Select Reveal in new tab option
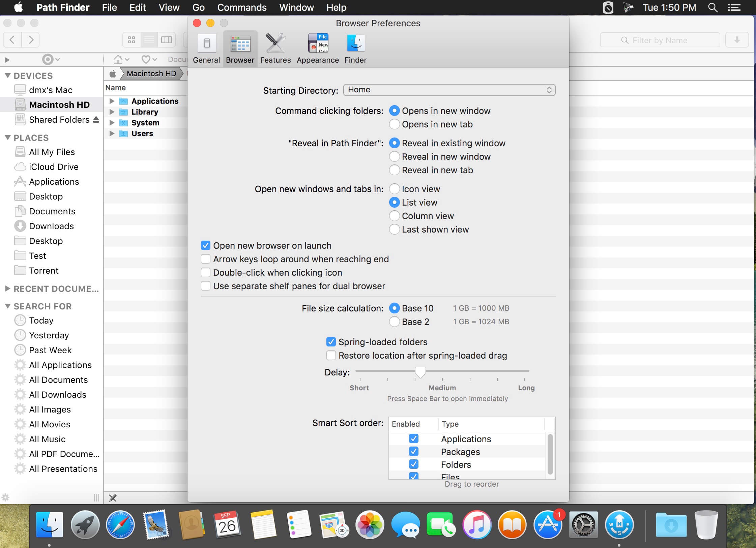Viewport: 756px width, 548px height. click(x=394, y=170)
